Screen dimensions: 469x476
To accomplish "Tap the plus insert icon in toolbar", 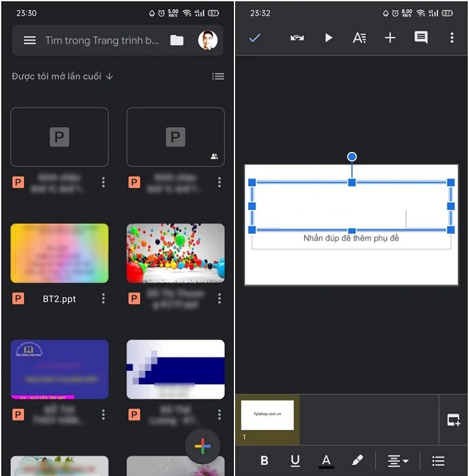I will pos(390,38).
